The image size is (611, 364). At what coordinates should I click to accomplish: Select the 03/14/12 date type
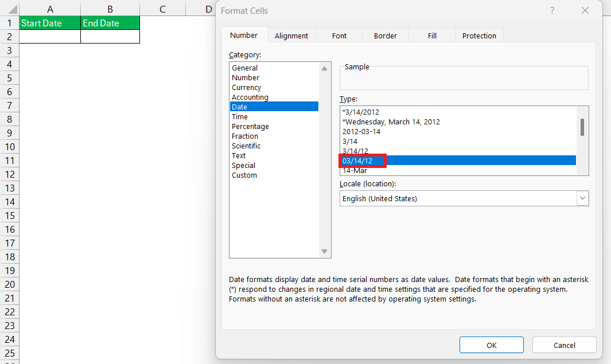pos(458,161)
